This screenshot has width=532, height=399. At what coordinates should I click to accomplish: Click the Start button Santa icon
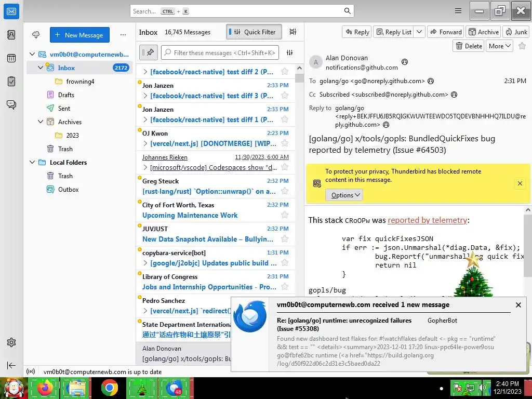point(13,388)
